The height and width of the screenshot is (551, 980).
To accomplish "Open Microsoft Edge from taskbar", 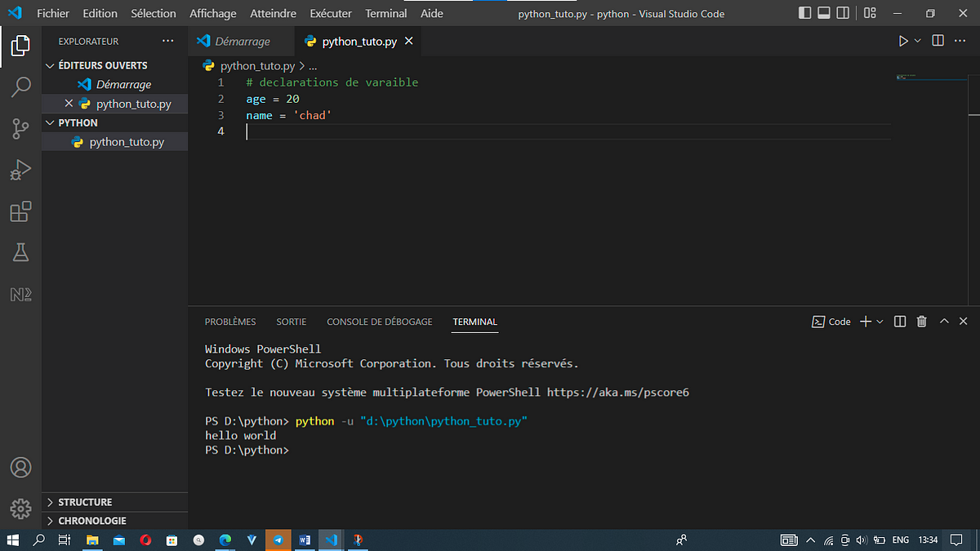I will pyautogui.click(x=225, y=540).
